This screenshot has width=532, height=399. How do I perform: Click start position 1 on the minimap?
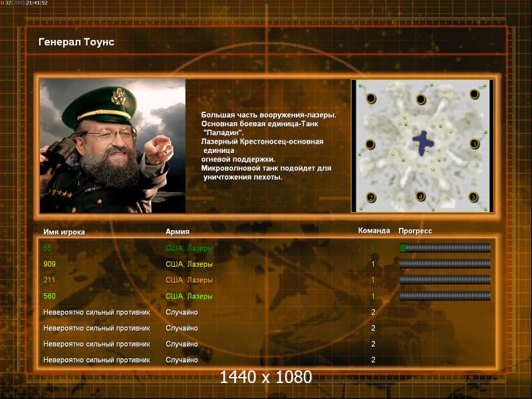pyautogui.click(x=474, y=144)
